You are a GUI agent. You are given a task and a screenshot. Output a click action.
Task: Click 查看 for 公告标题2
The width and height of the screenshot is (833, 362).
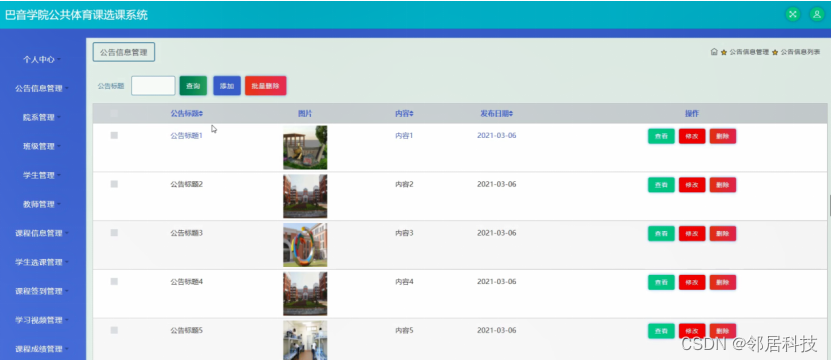661,185
